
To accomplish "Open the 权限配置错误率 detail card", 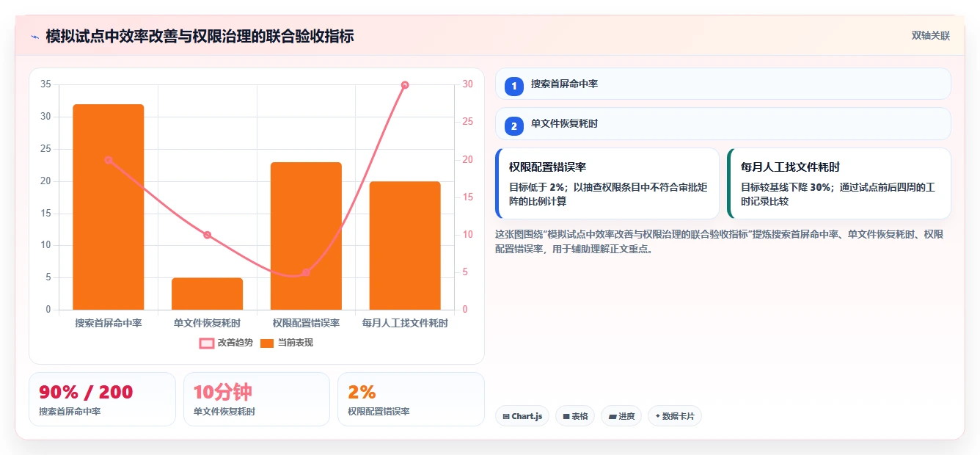I will [607, 183].
